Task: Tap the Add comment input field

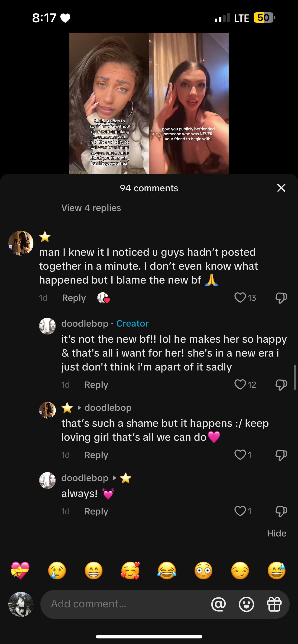Action: (125, 604)
